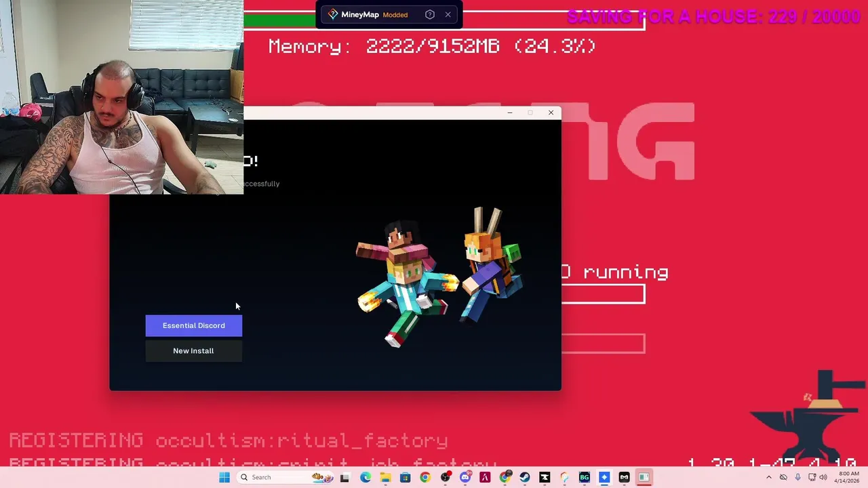Select the active Minecraft loading window taskbar icon
The height and width of the screenshot is (488, 868).
click(x=644, y=477)
